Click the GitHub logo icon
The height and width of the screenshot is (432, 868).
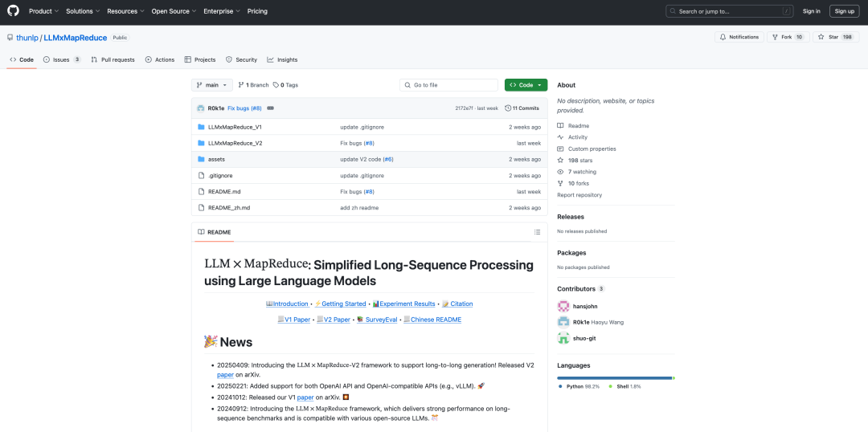coord(13,11)
